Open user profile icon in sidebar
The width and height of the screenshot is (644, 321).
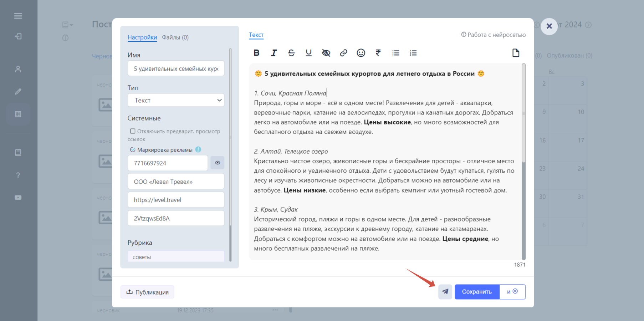18,69
